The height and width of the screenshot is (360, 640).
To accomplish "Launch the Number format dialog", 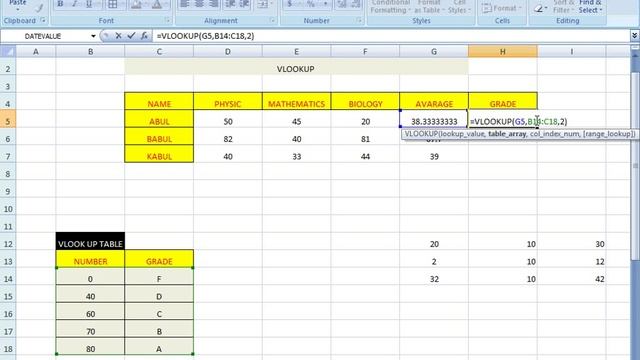I will click(359, 20).
